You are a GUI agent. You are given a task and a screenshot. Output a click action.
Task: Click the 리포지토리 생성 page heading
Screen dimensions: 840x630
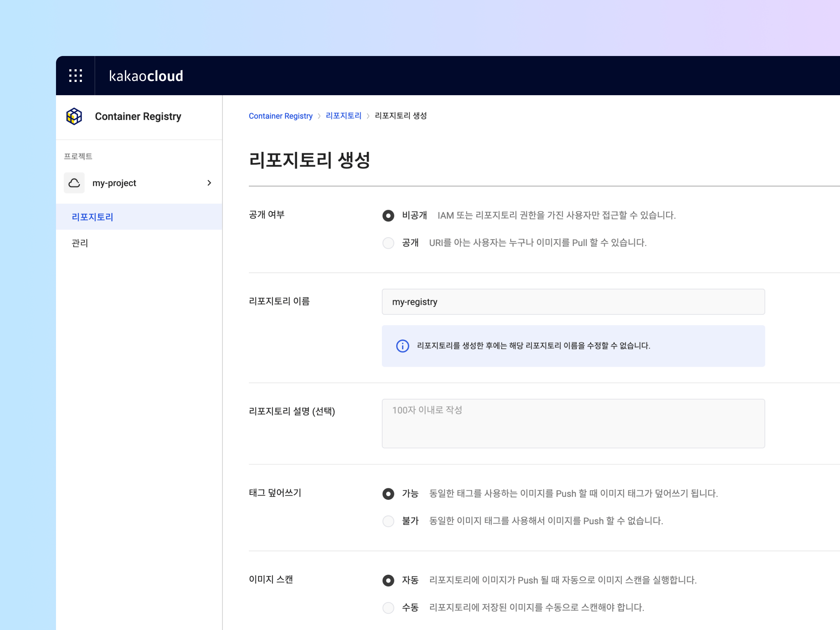[309, 160]
